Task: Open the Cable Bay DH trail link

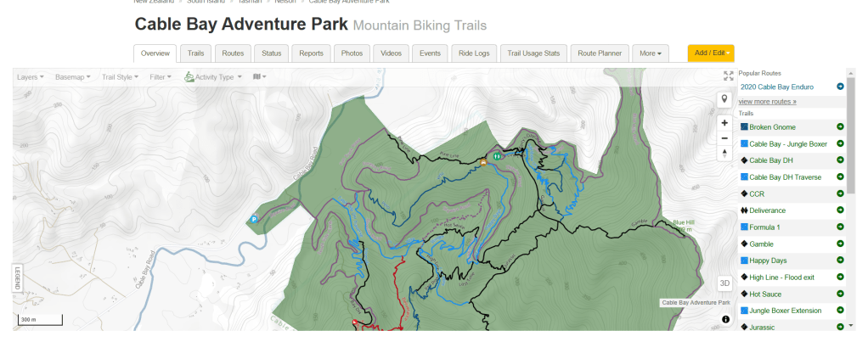Action: click(x=771, y=160)
